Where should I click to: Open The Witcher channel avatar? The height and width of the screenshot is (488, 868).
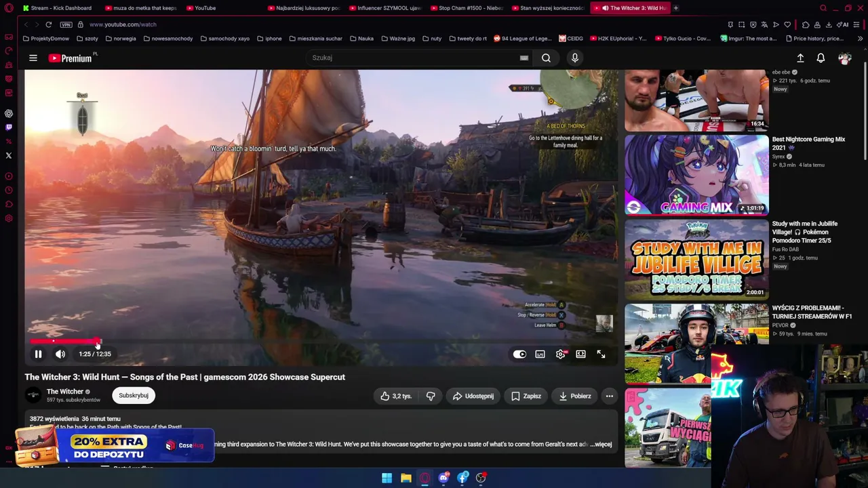tap(33, 395)
